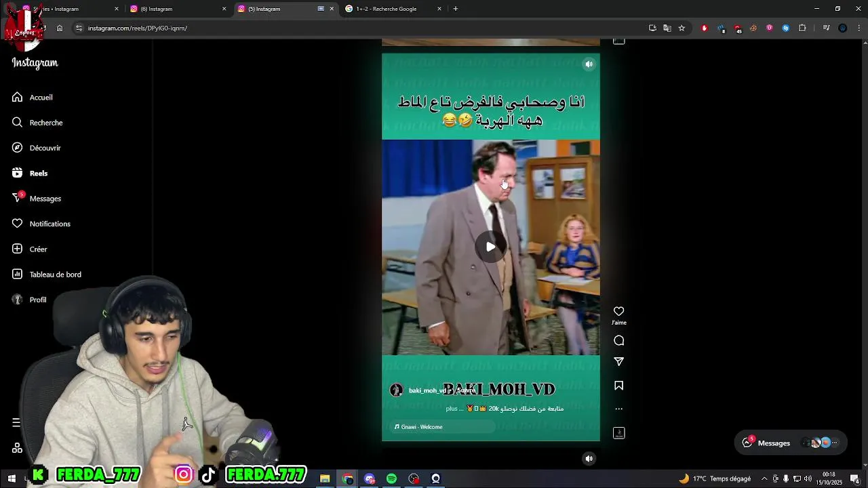Open the taskbar clock and calendar
Viewport: 868px width, 488px height.
(x=829, y=479)
